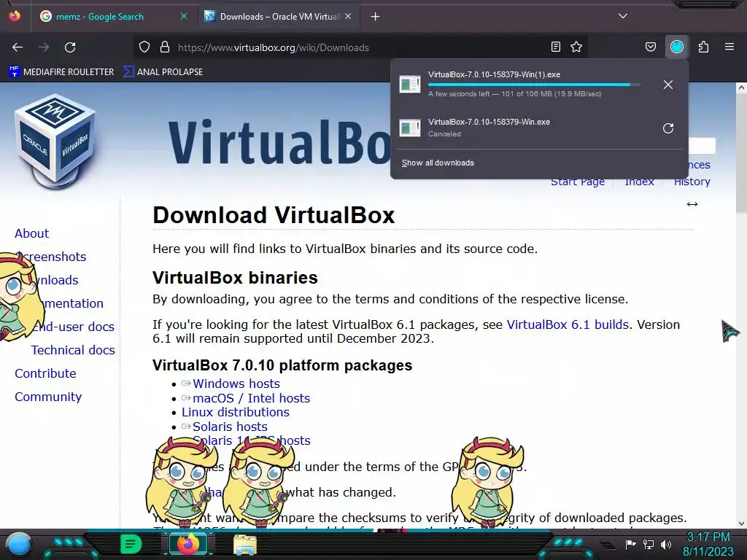
Task: Bookmark this page with the star icon
Action: pyautogui.click(x=576, y=47)
